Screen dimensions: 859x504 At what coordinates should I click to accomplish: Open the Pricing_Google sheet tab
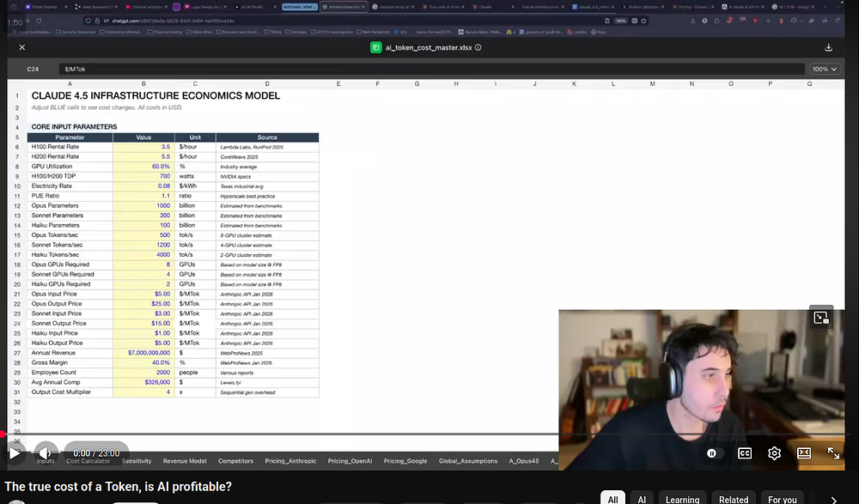405,461
